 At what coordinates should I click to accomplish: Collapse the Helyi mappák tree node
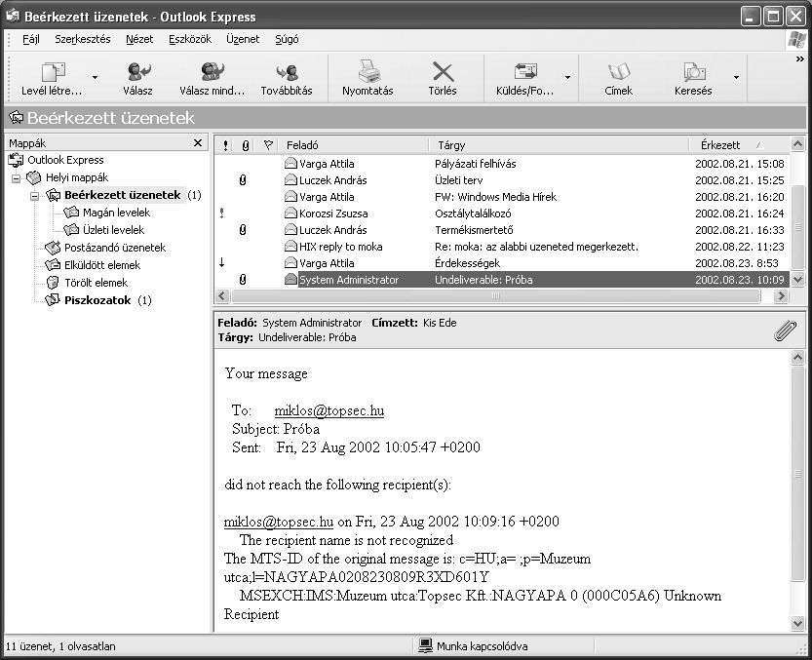(x=16, y=178)
